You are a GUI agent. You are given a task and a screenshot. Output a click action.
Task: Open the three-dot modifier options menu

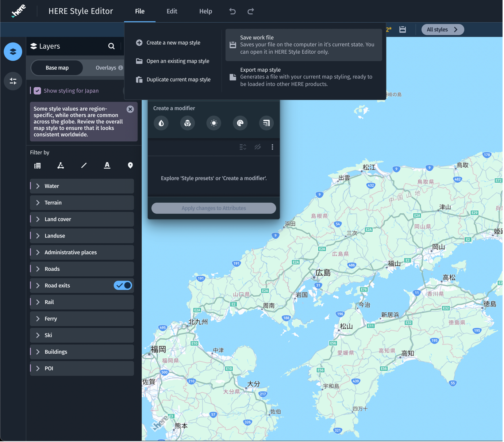(272, 147)
